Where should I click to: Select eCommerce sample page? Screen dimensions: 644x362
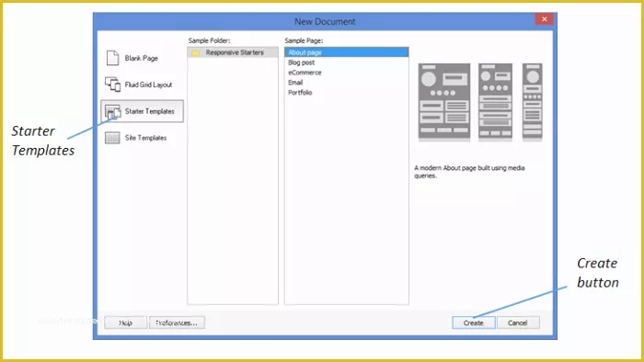[x=305, y=73]
